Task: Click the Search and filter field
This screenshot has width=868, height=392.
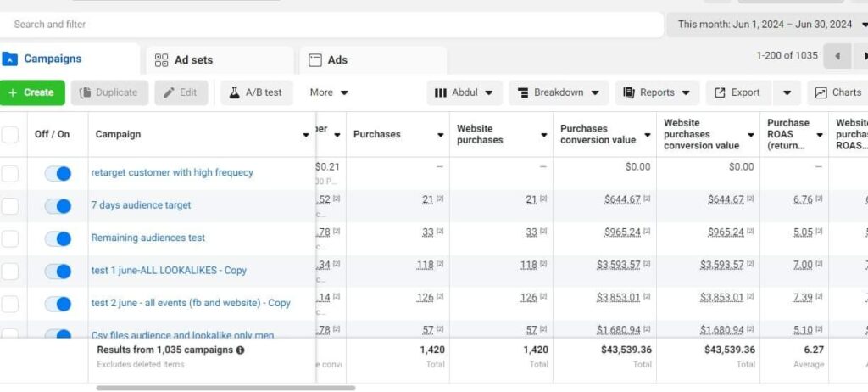Action: [x=331, y=25]
